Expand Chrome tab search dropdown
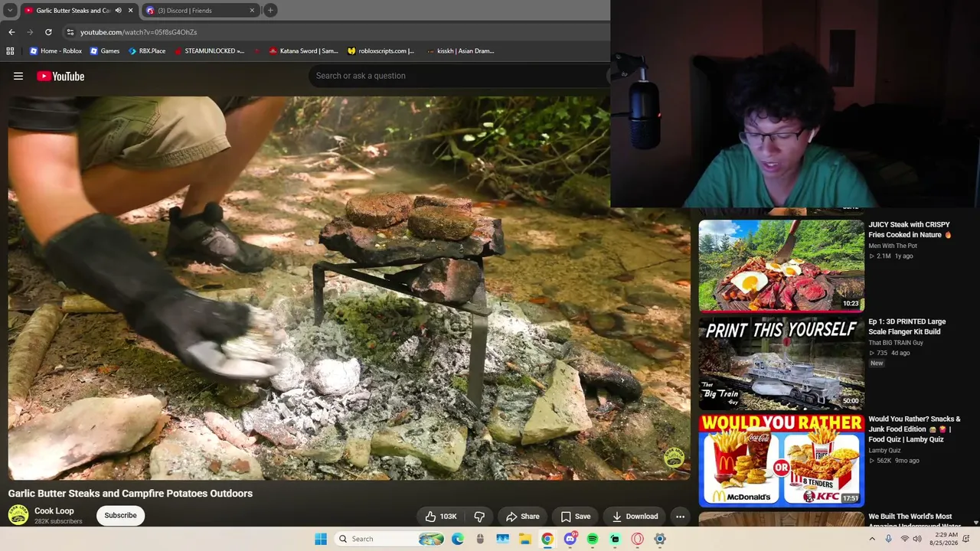The image size is (980, 551). pyautogui.click(x=10, y=10)
